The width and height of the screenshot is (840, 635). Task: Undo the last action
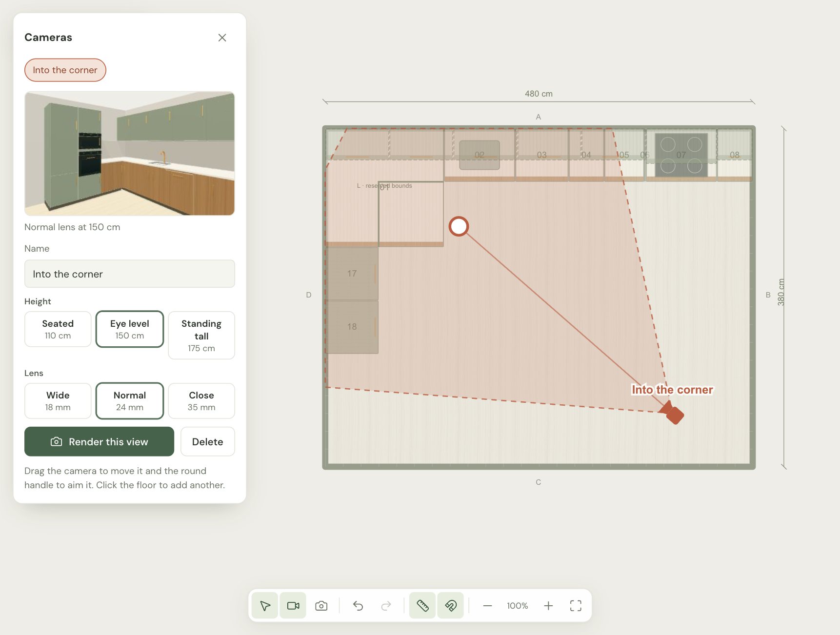pos(358,605)
